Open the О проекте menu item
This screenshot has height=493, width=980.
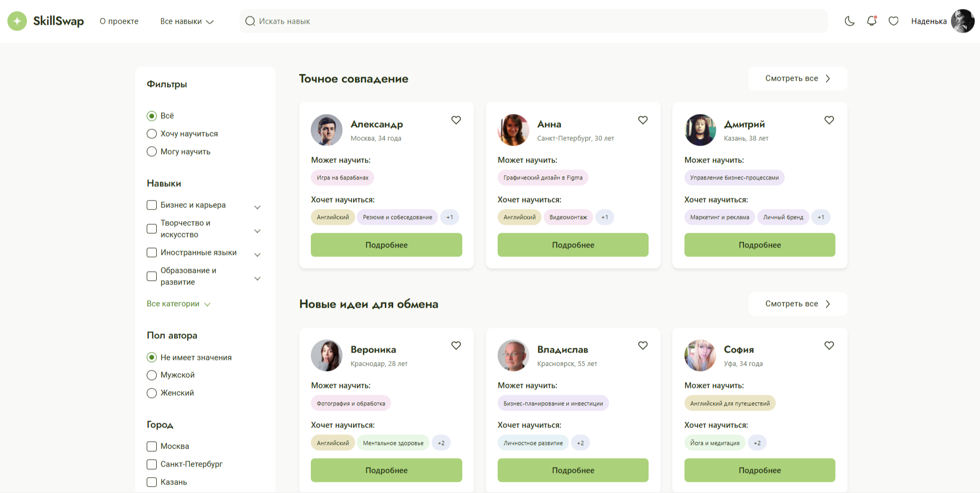119,21
